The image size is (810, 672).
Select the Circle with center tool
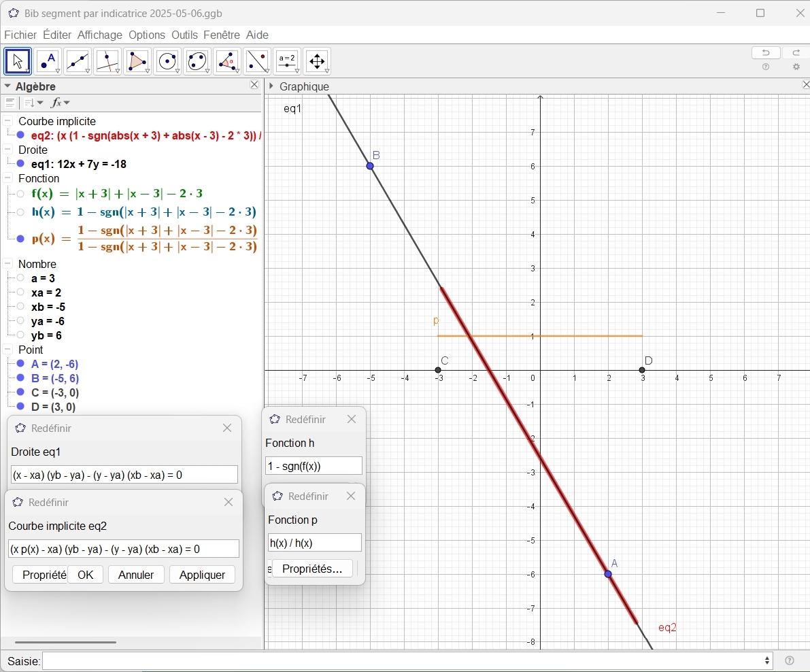pos(167,62)
